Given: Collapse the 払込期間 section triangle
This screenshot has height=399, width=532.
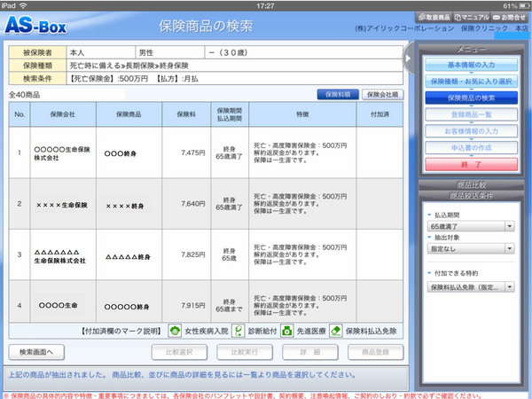Looking at the screenshot, I should [x=429, y=215].
